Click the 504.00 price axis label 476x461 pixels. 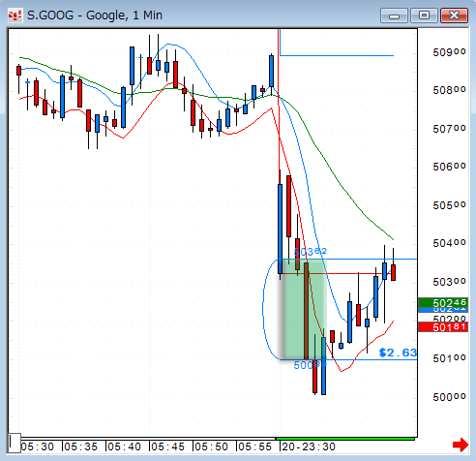tap(449, 243)
